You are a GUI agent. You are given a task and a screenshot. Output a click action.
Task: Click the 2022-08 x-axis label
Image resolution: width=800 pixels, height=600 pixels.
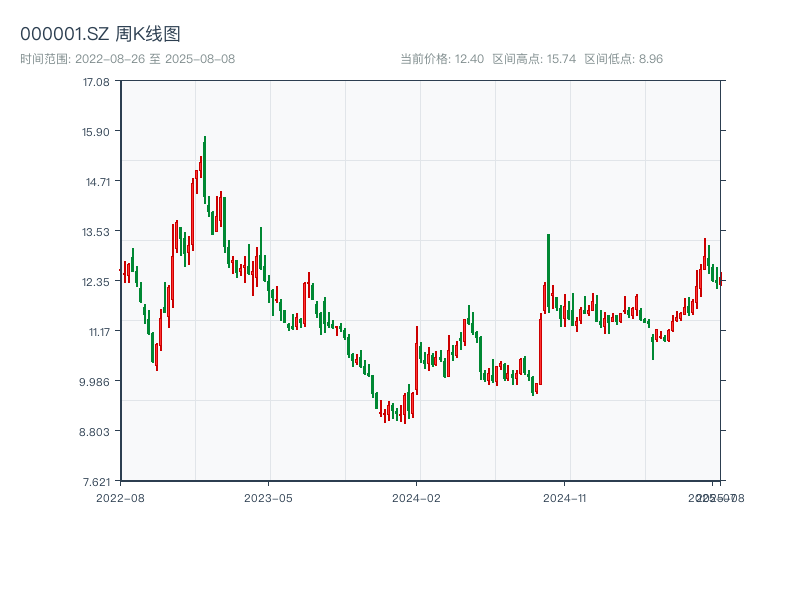pyautogui.click(x=120, y=498)
